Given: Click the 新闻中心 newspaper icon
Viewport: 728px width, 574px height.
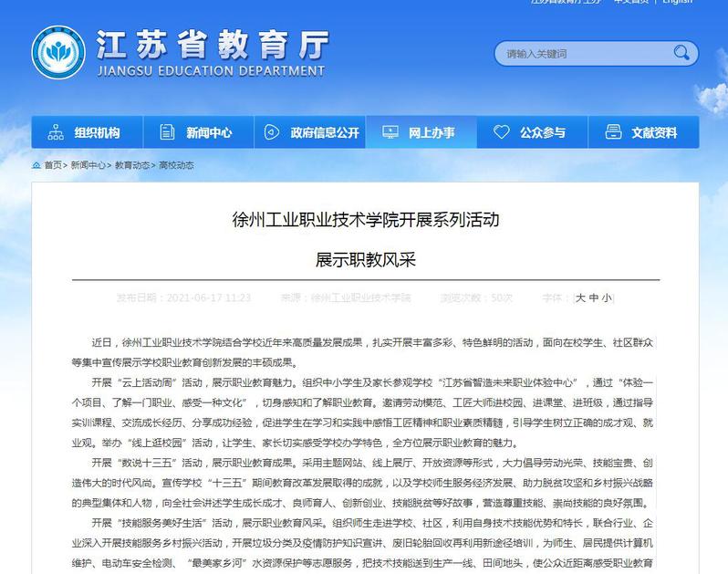Looking at the screenshot, I should coord(168,132).
